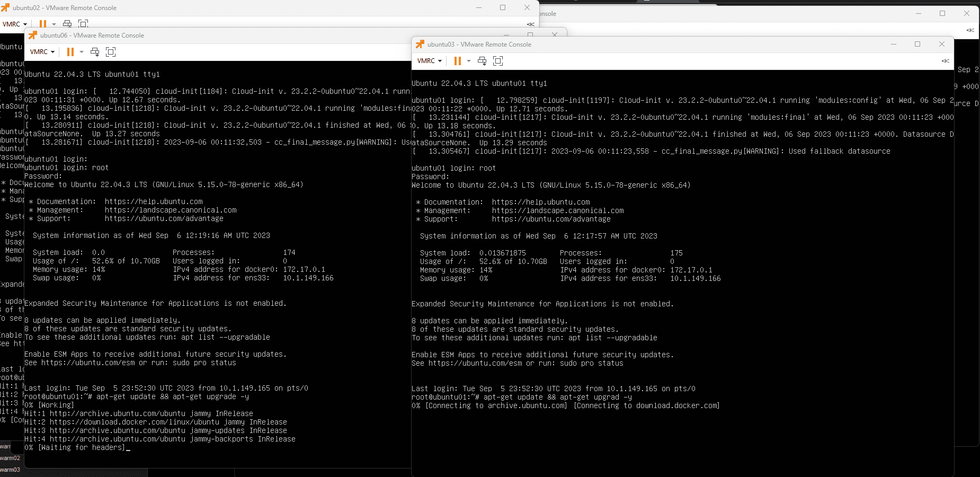980x477 pixels.
Task: Select the ubuntu03 window title text
Action: tap(479, 45)
